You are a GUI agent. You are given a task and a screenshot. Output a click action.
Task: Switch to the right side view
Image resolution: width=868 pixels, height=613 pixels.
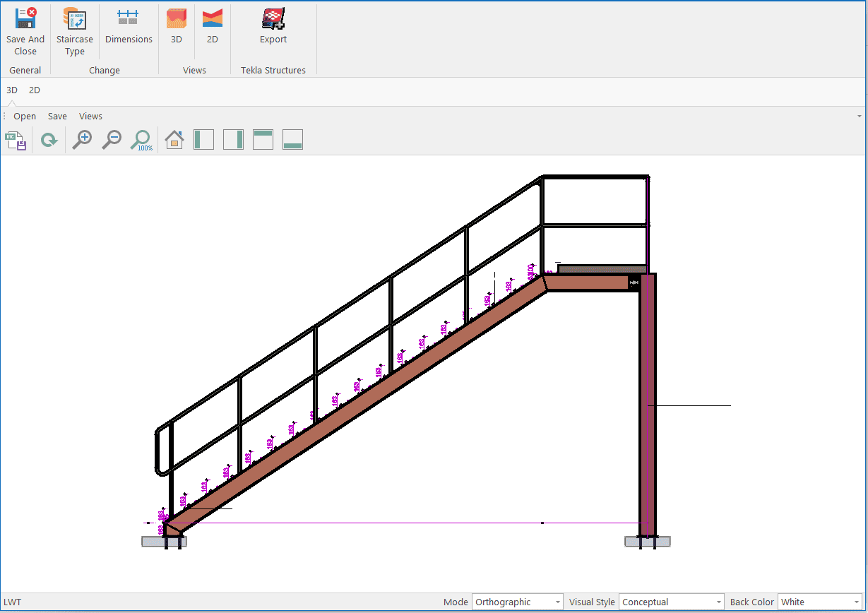click(233, 140)
